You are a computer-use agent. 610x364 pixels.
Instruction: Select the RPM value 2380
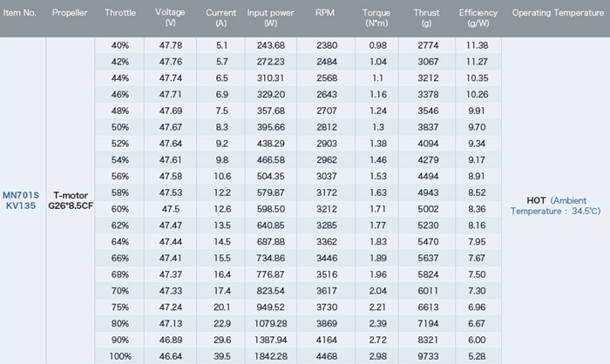click(x=325, y=44)
